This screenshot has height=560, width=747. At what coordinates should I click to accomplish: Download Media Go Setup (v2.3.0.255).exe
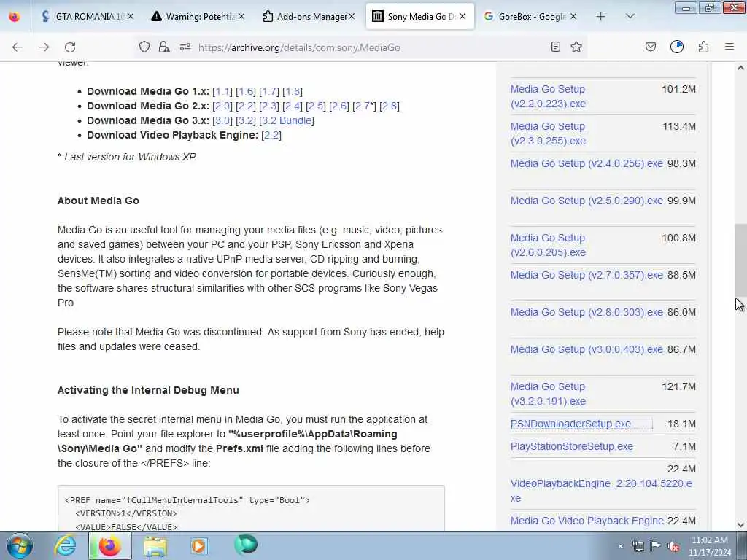coord(548,133)
